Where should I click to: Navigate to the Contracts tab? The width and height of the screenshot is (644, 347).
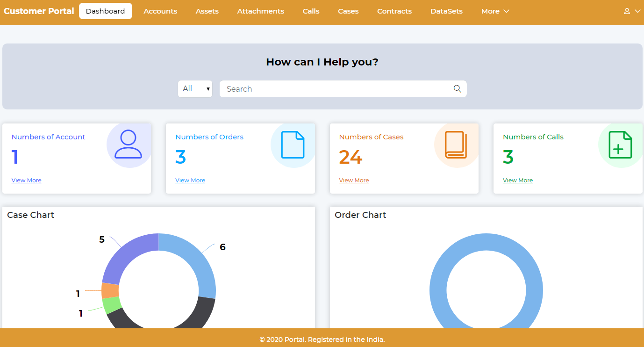pyautogui.click(x=394, y=11)
